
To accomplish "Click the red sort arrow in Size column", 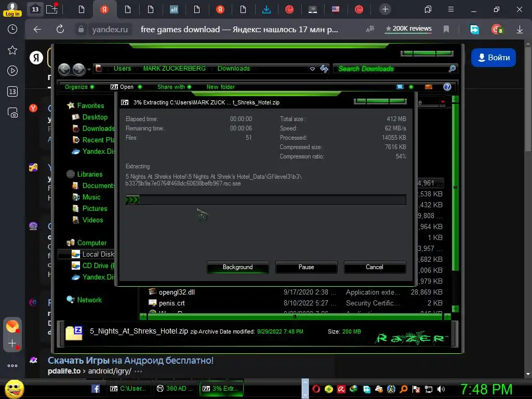I will [443, 102].
